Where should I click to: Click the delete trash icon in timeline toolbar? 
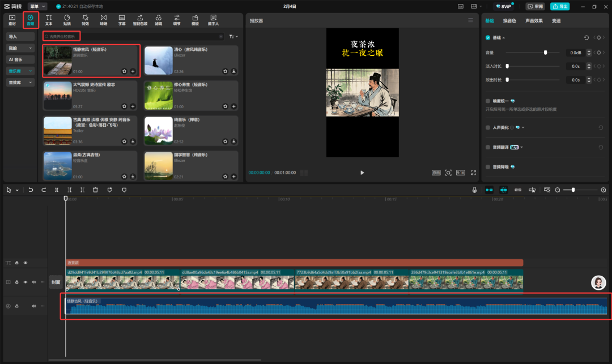(x=95, y=190)
